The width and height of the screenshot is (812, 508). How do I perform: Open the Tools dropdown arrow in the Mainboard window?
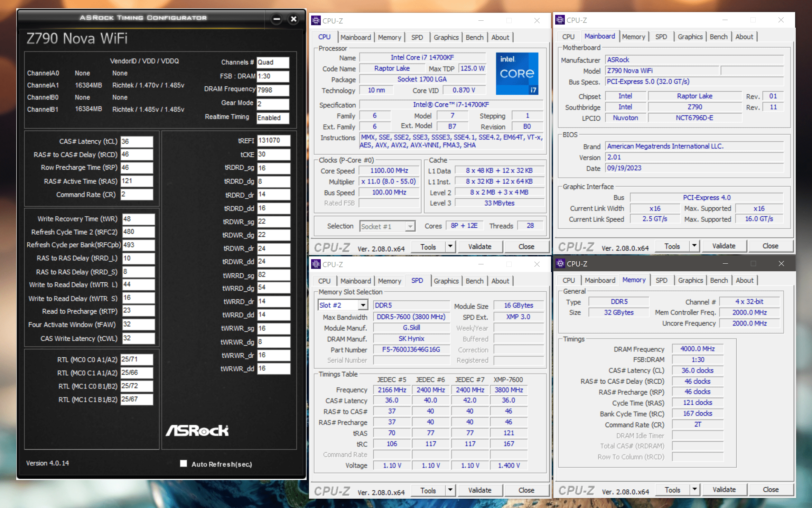tap(694, 246)
